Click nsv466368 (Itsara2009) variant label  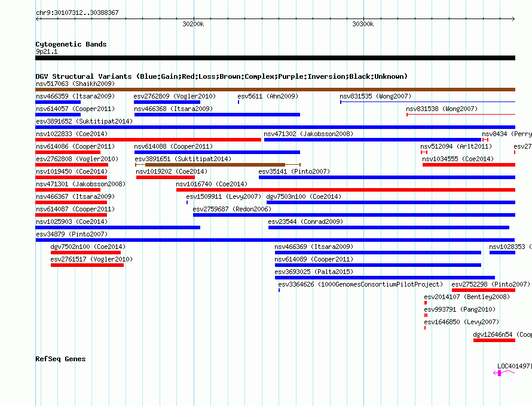(x=173, y=109)
